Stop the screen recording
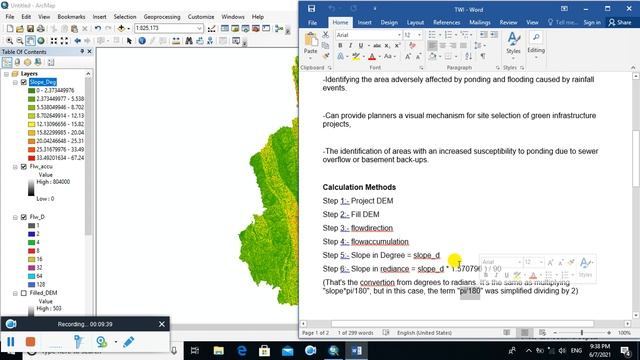 (30, 341)
